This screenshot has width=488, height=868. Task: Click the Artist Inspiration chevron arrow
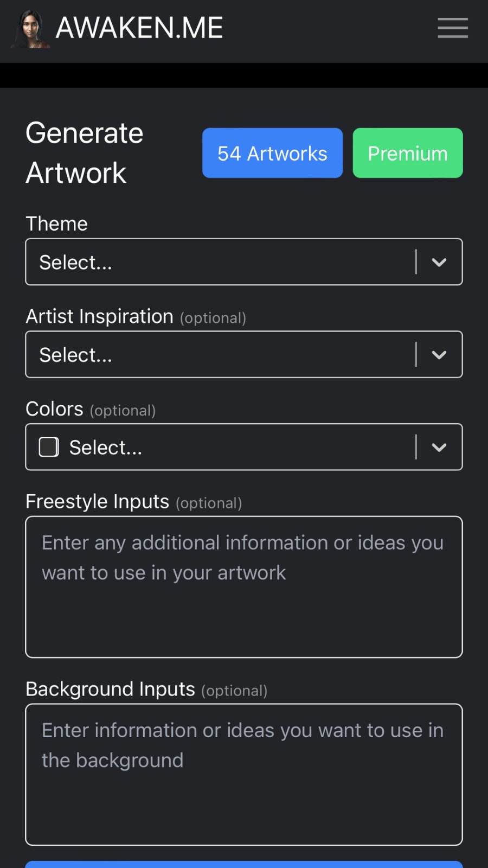pyautogui.click(x=439, y=355)
